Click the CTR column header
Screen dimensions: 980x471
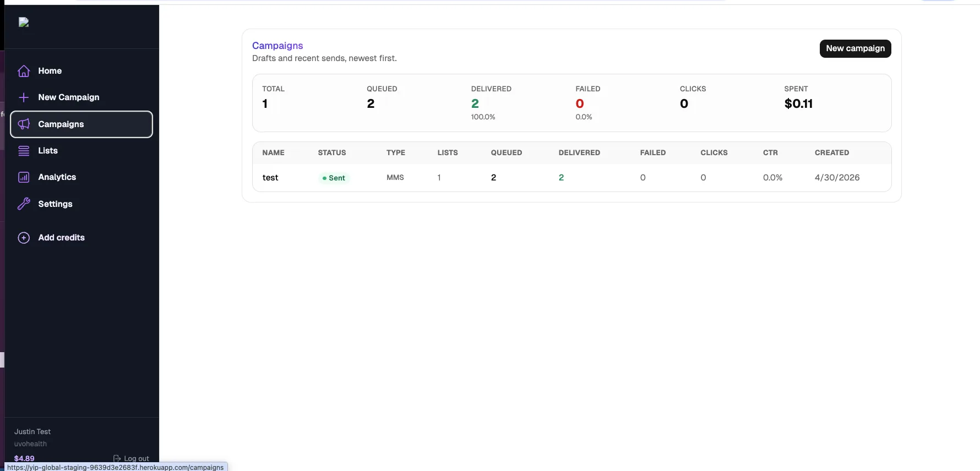[770, 152]
